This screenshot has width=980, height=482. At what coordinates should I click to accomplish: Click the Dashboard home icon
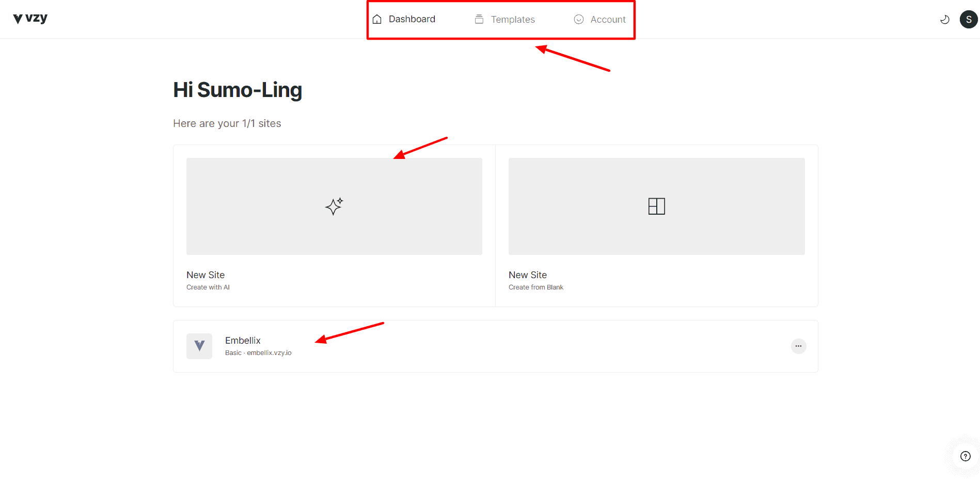377,19
